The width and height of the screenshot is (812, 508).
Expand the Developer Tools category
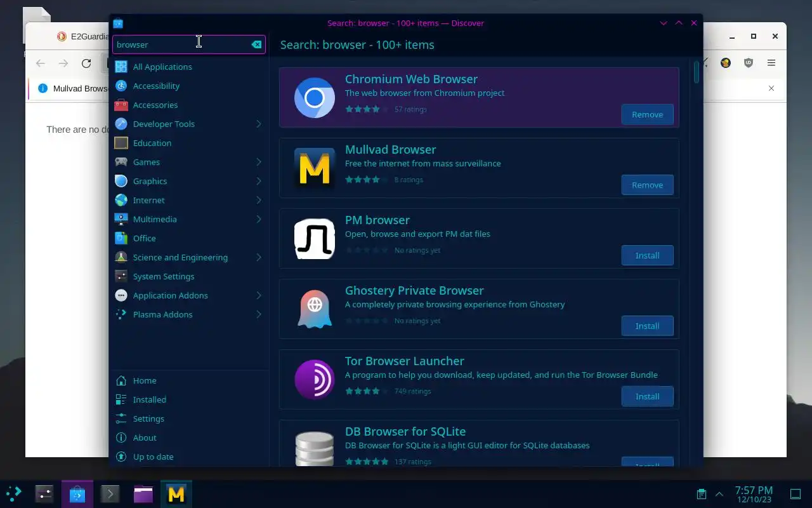coord(259,124)
